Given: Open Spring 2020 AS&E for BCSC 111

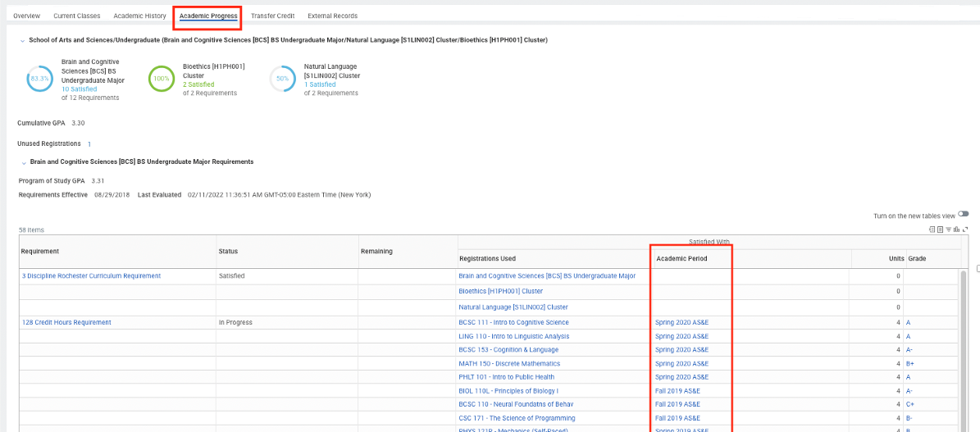Looking at the screenshot, I should point(681,323).
